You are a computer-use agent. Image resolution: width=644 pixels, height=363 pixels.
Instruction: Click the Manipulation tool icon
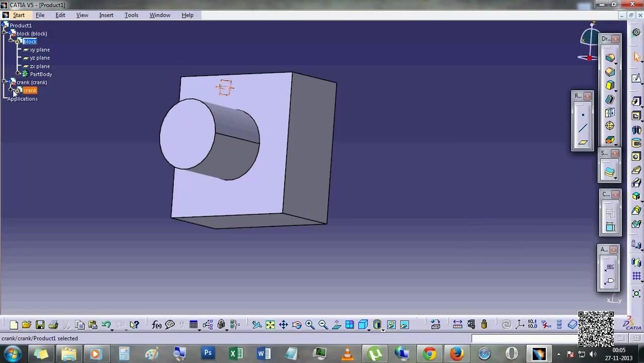pyautogui.click(x=435, y=325)
